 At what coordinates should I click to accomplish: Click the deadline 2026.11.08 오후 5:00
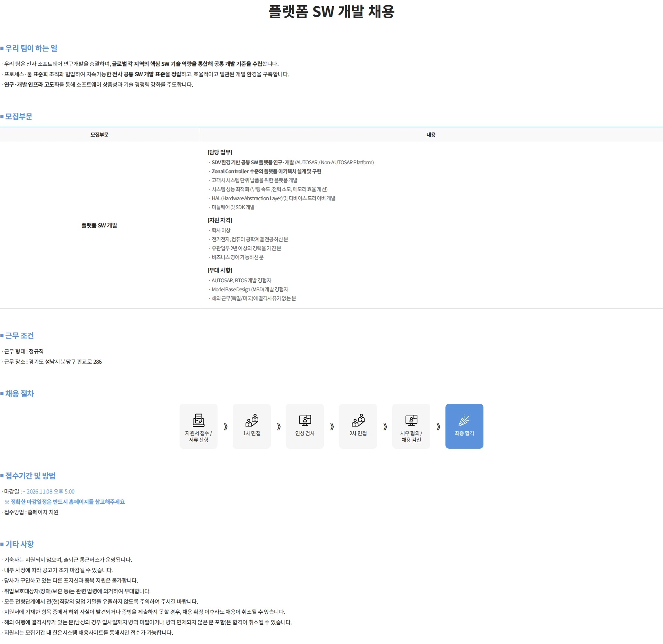49,491
